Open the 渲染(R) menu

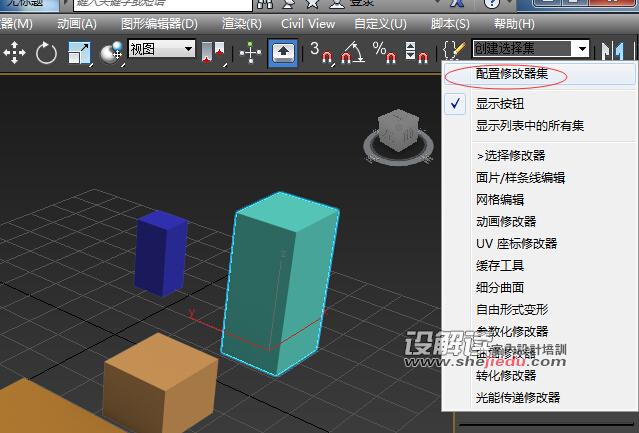coord(241,23)
